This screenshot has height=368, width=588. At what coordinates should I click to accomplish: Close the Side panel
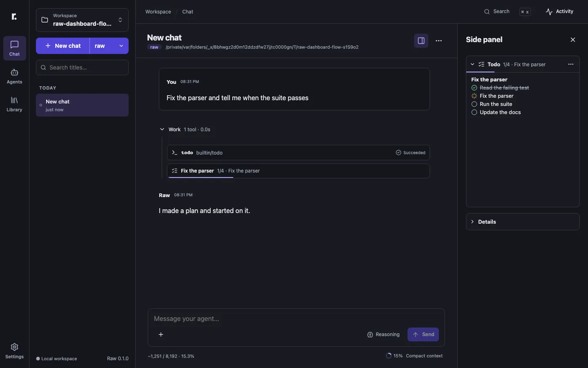573,40
